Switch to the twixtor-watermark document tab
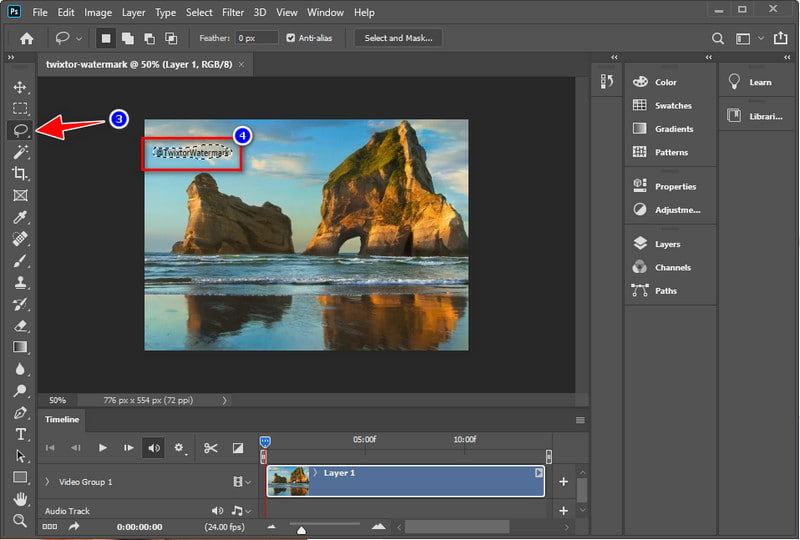The height and width of the screenshot is (540, 800). click(x=139, y=64)
